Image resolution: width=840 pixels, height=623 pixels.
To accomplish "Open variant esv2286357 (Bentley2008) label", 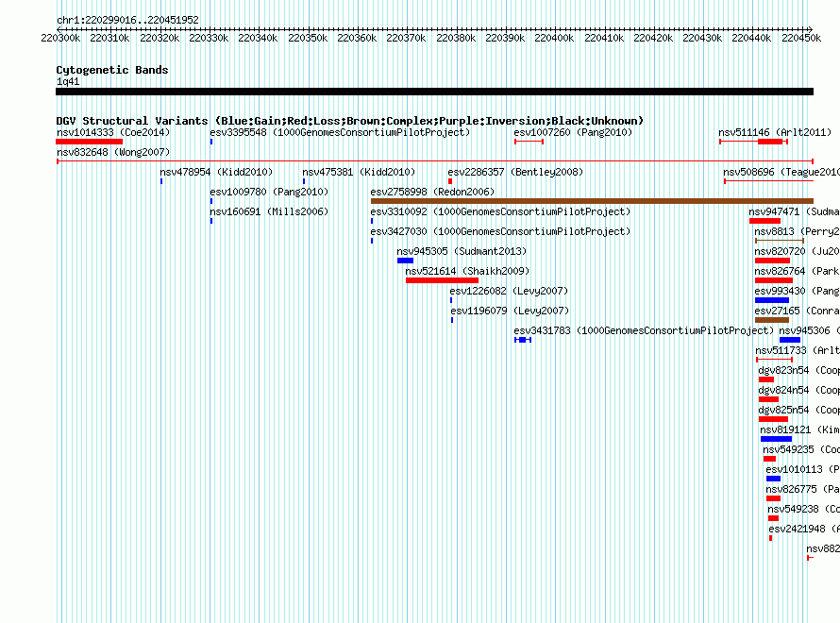I will click(x=515, y=172).
